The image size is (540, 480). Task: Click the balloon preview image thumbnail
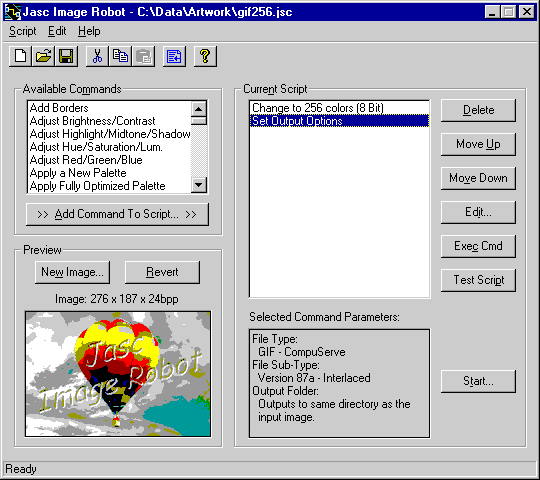[118, 374]
